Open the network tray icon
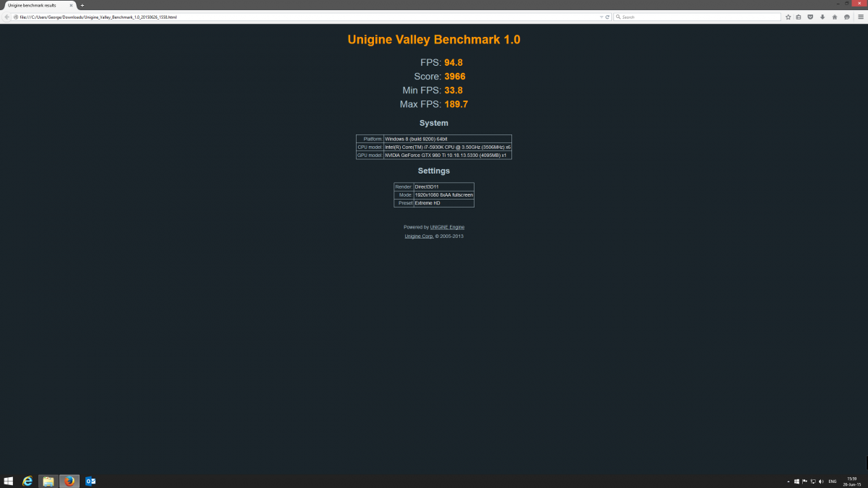This screenshot has height=488, width=868. pyautogui.click(x=812, y=481)
